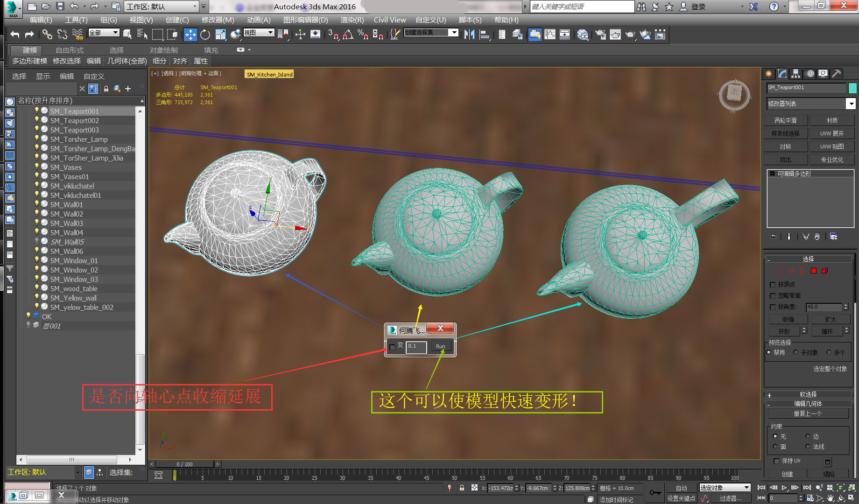Select the 多个 preview selection radio

point(829,352)
